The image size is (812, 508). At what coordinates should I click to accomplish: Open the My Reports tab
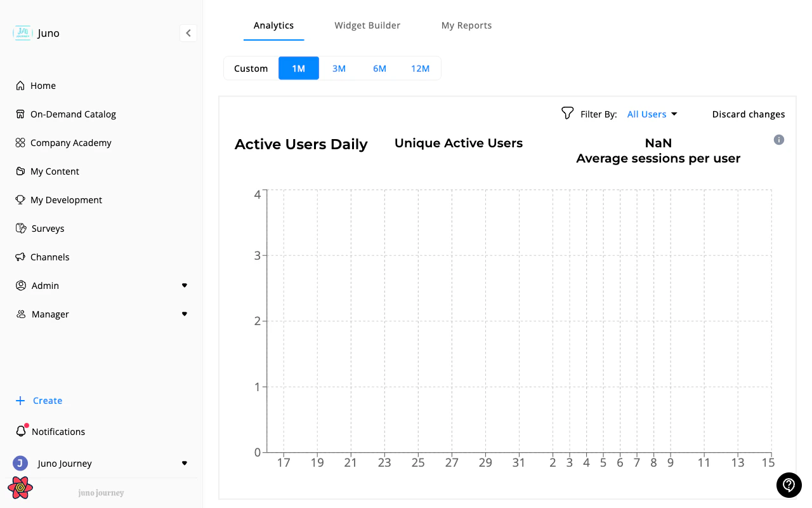coord(466,25)
